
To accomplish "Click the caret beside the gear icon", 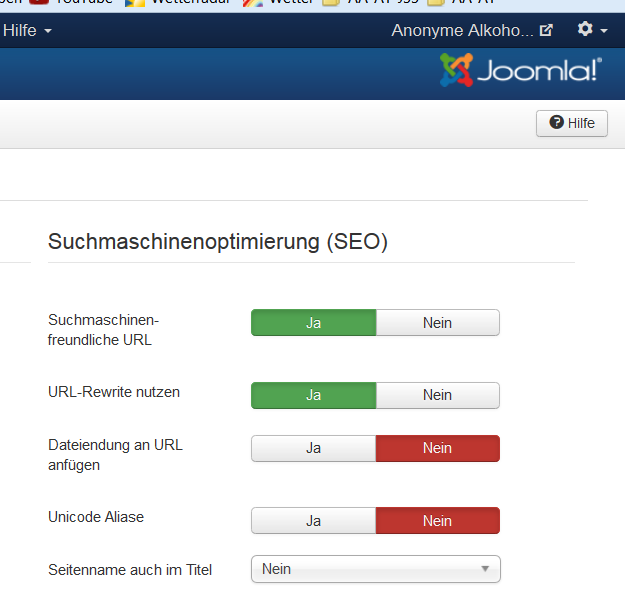I will coord(604,31).
